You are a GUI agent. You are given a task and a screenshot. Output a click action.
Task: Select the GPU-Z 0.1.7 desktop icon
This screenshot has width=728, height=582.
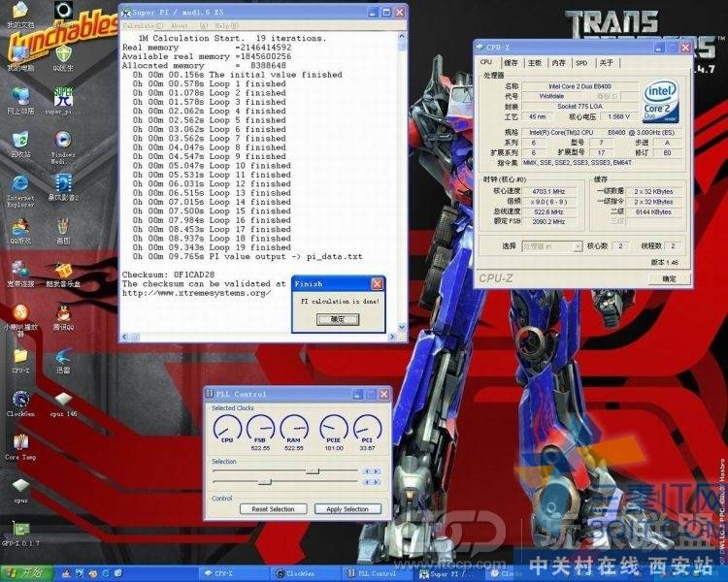[x=20, y=533]
